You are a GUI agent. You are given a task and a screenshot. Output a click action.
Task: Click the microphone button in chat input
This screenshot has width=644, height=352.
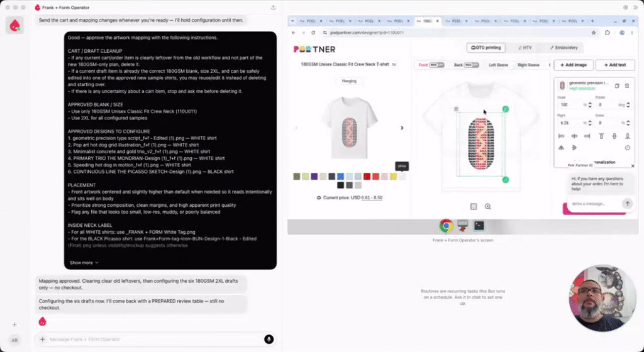pyautogui.click(x=269, y=339)
